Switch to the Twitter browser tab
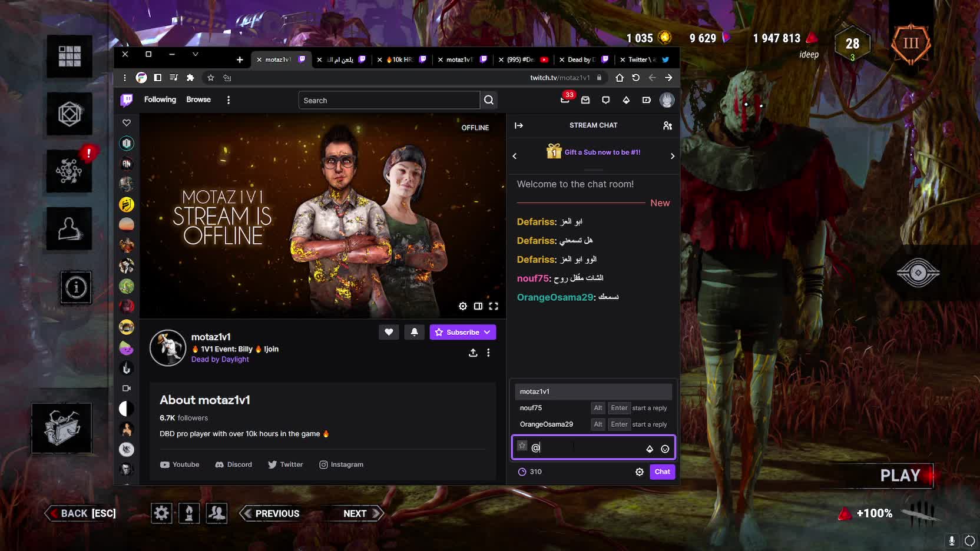The width and height of the screenshot is (980, 551). coord(644,59)
